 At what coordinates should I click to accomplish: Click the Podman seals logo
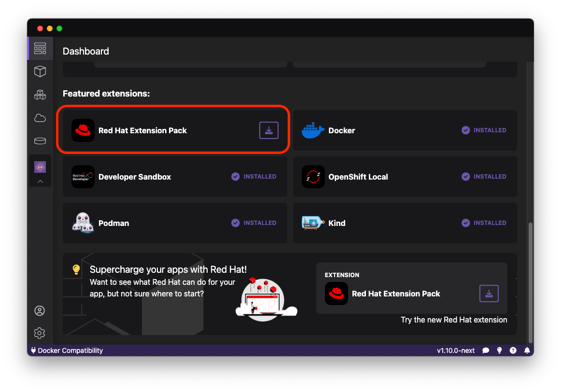point(83,223)
